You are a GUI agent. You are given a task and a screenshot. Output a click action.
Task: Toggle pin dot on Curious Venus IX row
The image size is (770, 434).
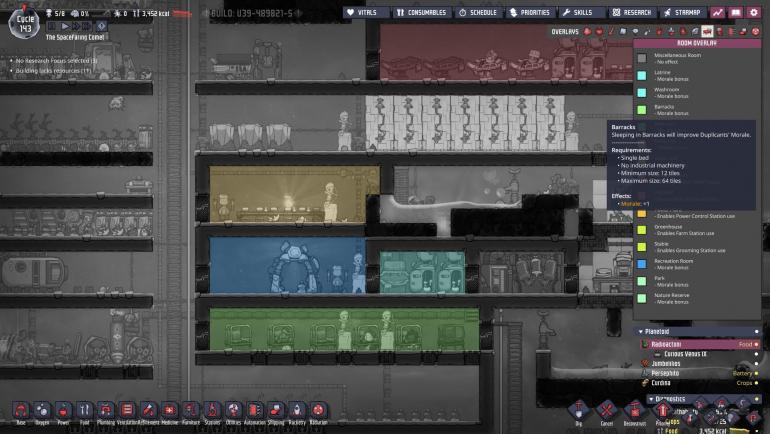[756, 354]
